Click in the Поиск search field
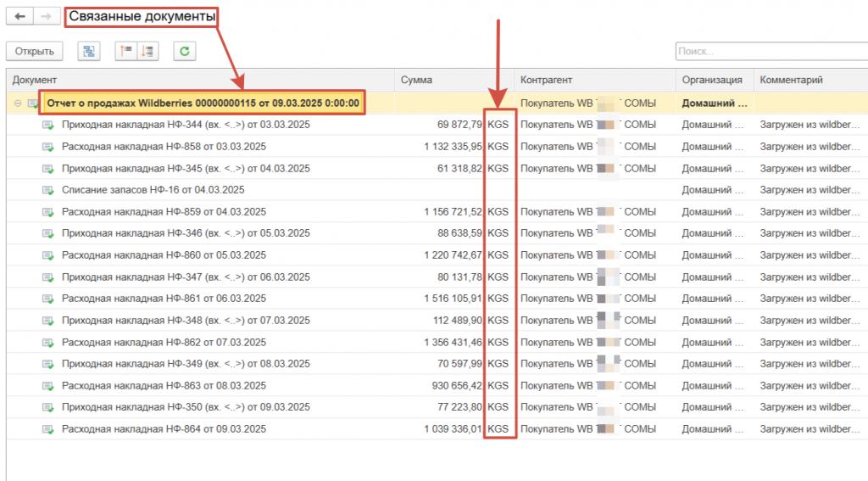The image size is (868, 481). 770,52
